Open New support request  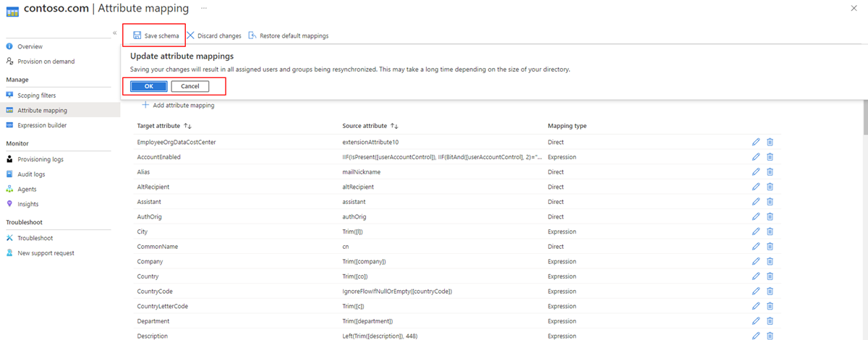46,253
